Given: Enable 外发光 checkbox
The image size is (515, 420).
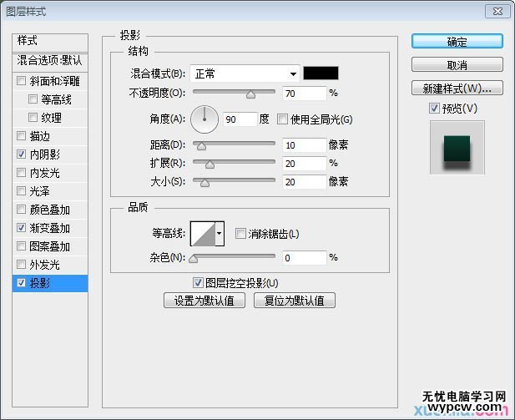Looking at the screenshot, I should 22,265.
